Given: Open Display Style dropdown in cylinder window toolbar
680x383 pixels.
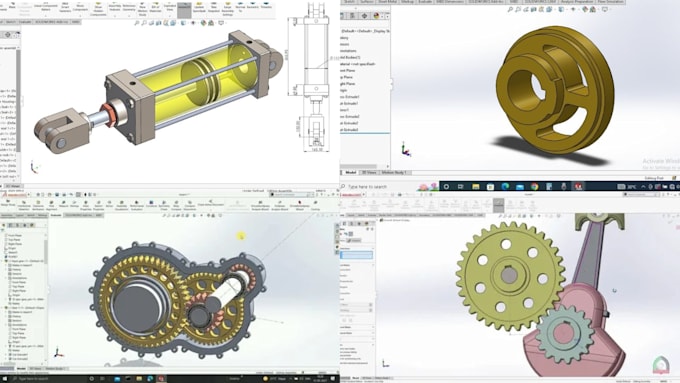Looking at the screenshot, I should [x=183, y=23].
